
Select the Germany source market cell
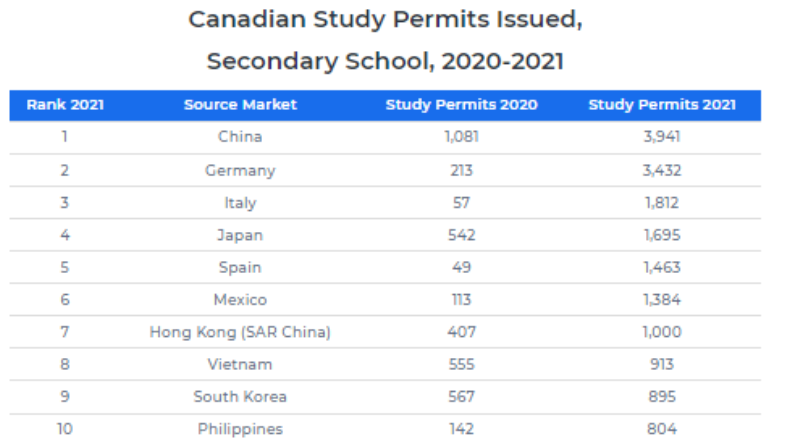[x=240, y=170]
